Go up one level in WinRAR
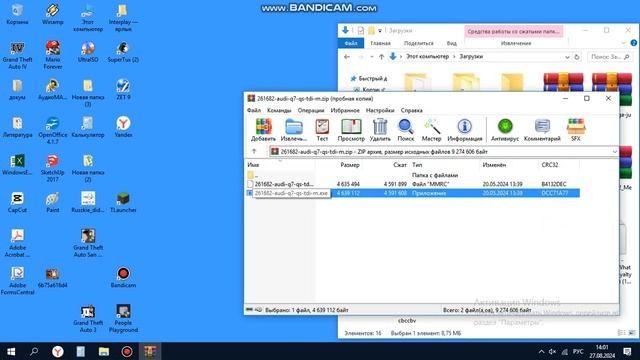 pyautogui.click(x=254, y=151)
